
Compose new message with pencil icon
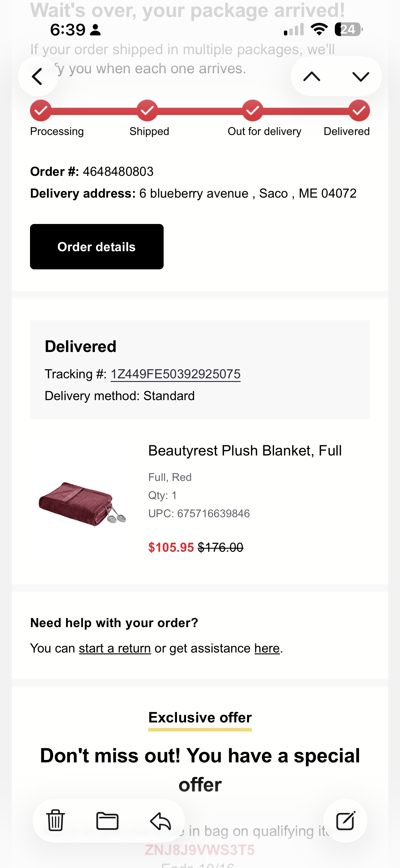point(345,820)
